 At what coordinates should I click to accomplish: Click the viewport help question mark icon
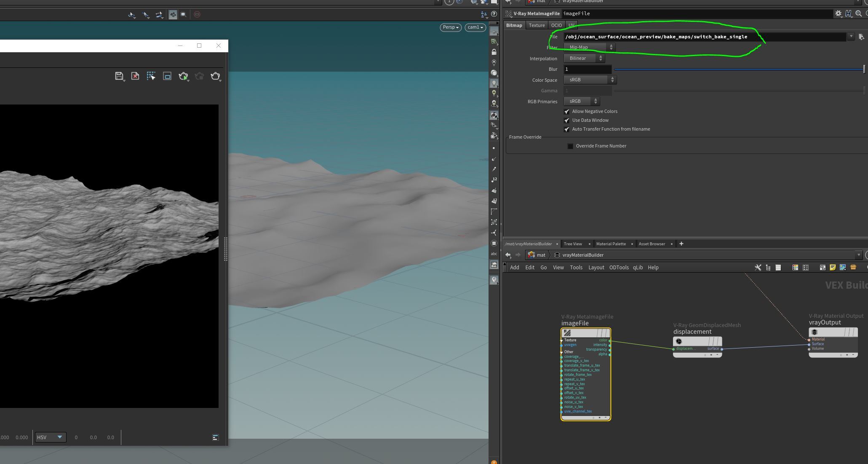coord(494,14)
